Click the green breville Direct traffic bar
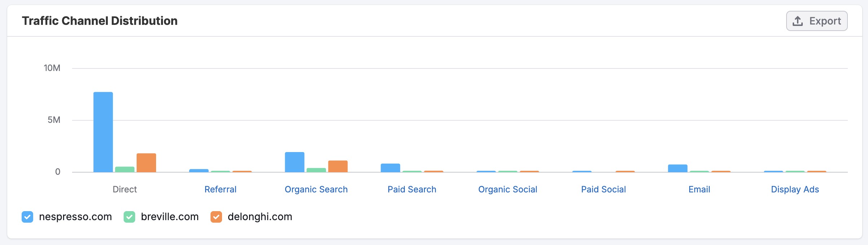Screen dimensions: 868x245 pyautogui.click(x=125, y=169)
